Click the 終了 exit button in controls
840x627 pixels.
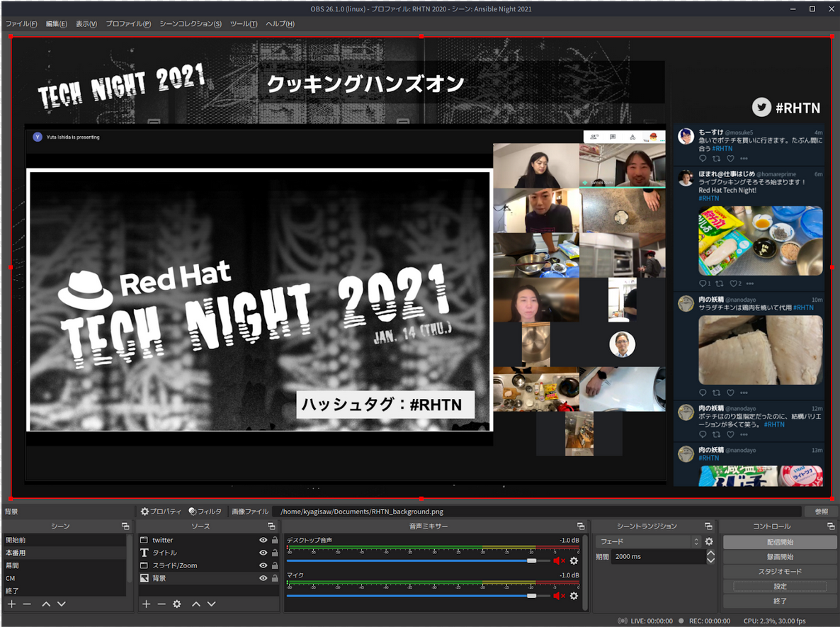coord(780,601)
